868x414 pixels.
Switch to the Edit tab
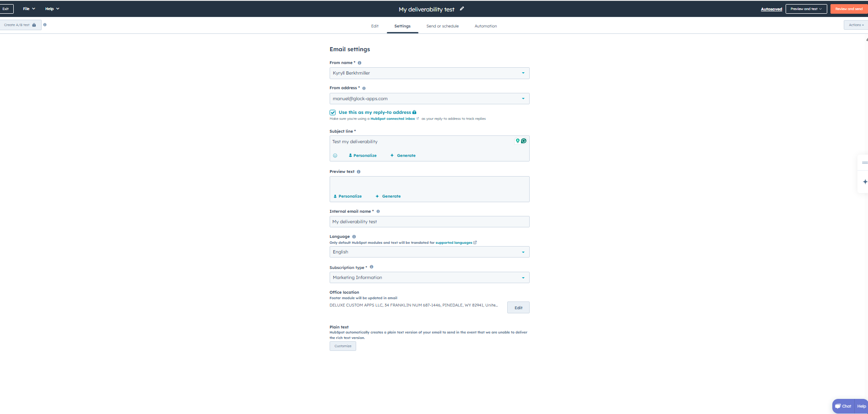click(375, 26)
